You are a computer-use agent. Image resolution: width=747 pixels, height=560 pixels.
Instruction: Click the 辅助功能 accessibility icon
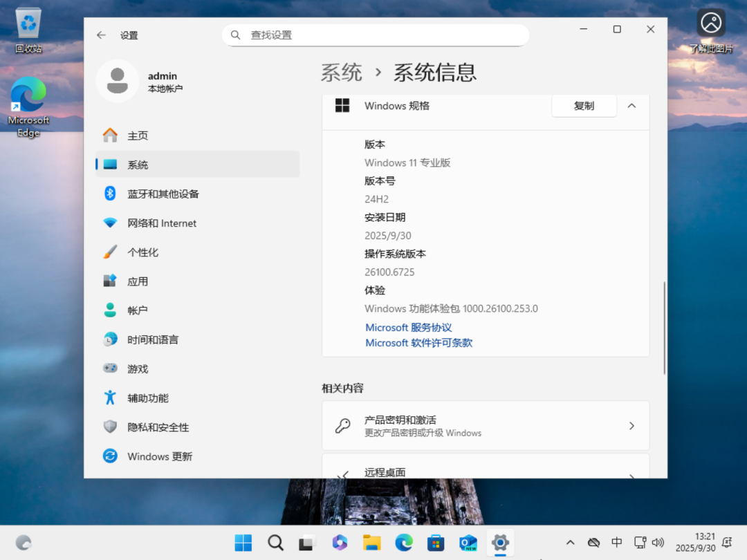point(110,398)
